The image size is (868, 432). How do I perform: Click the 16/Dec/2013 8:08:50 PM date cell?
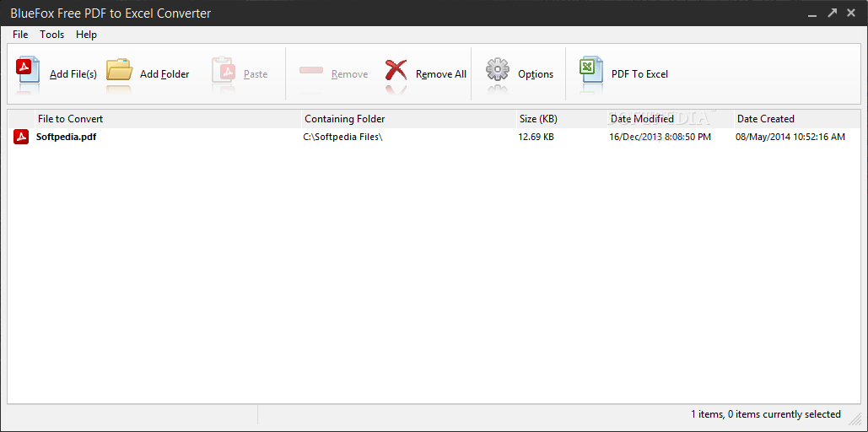660,137
